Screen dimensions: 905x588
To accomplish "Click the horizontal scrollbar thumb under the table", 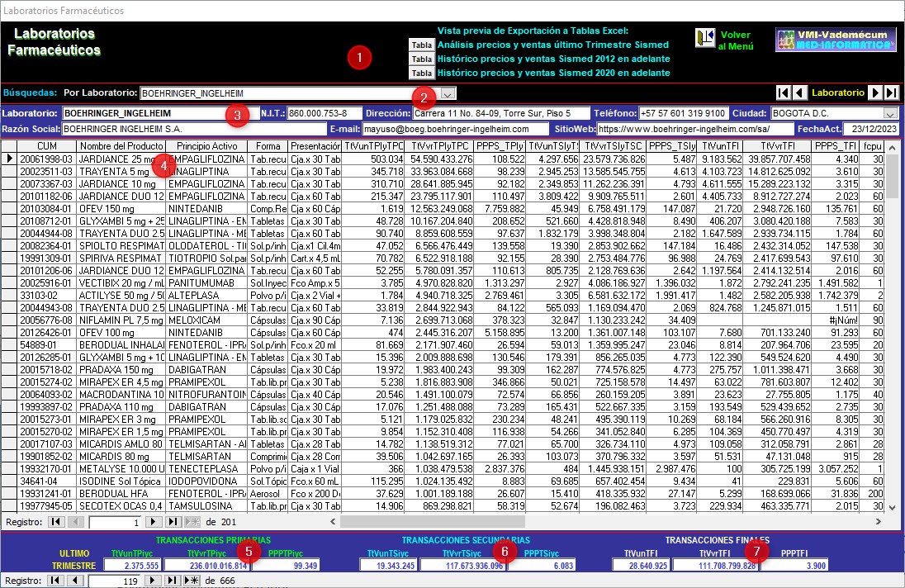I will coord(433,522).
